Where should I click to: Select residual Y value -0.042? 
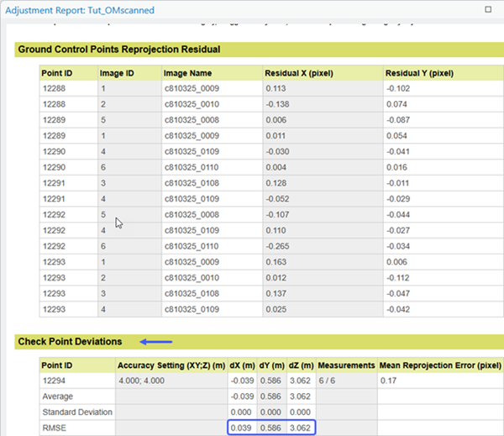[x=398, y=309]
